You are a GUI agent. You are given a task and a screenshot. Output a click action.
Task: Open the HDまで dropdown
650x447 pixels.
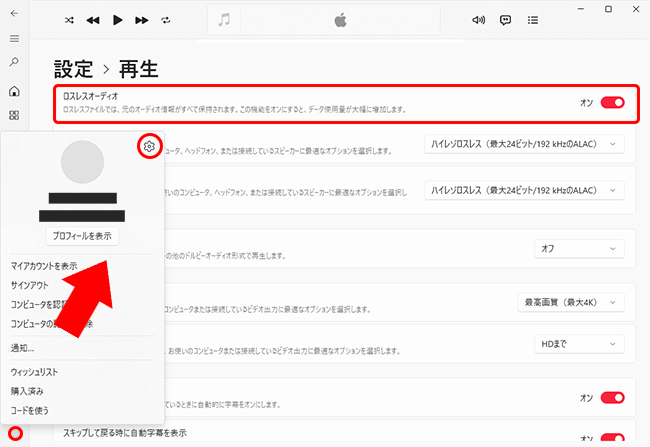coord(579,344)
